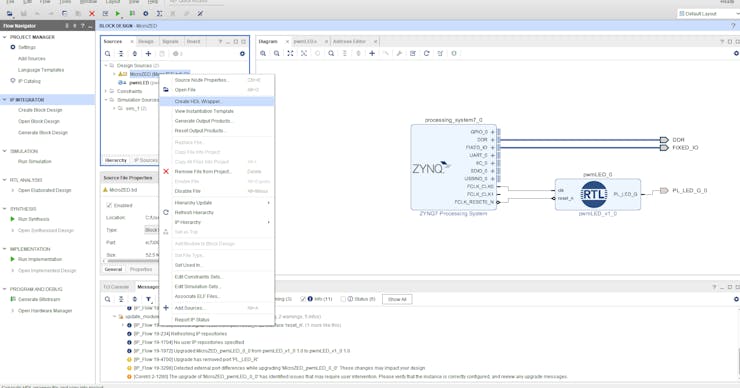Collapse SIMULATION section in Flow Navigator
This screenshot has height=388, width=740.
click(x=5, y=151)
